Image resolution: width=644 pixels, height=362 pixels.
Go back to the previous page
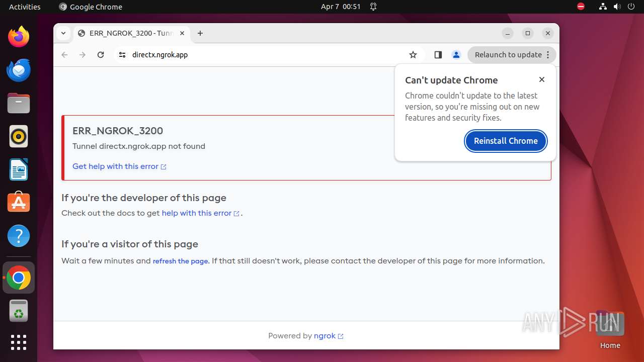[x=64, y=55]
